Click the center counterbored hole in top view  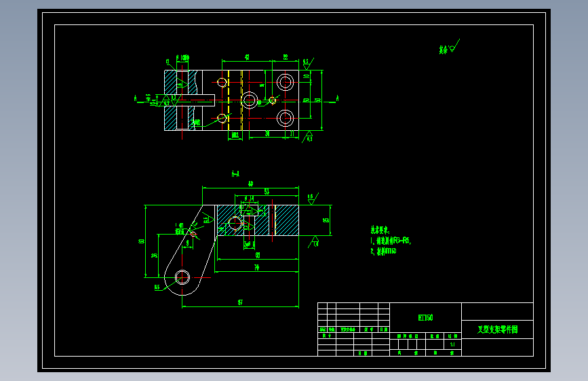point(250,100)
